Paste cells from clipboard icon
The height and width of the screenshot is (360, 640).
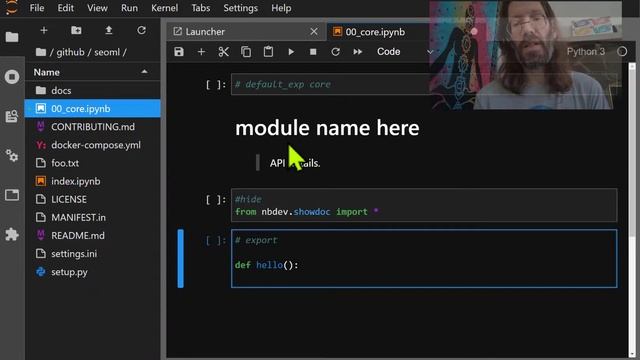tap(268, 52)
